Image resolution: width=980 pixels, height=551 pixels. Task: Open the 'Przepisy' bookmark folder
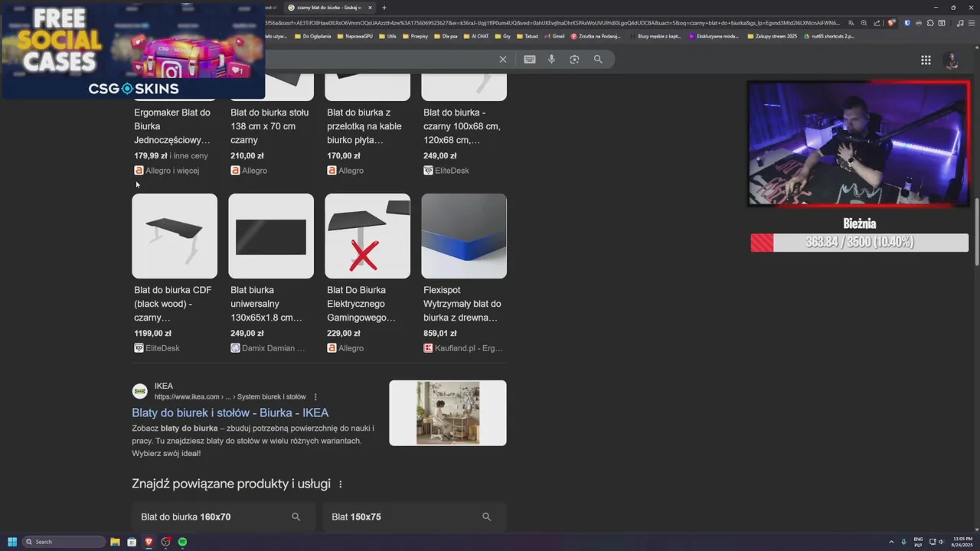click(x=416, y=36)
